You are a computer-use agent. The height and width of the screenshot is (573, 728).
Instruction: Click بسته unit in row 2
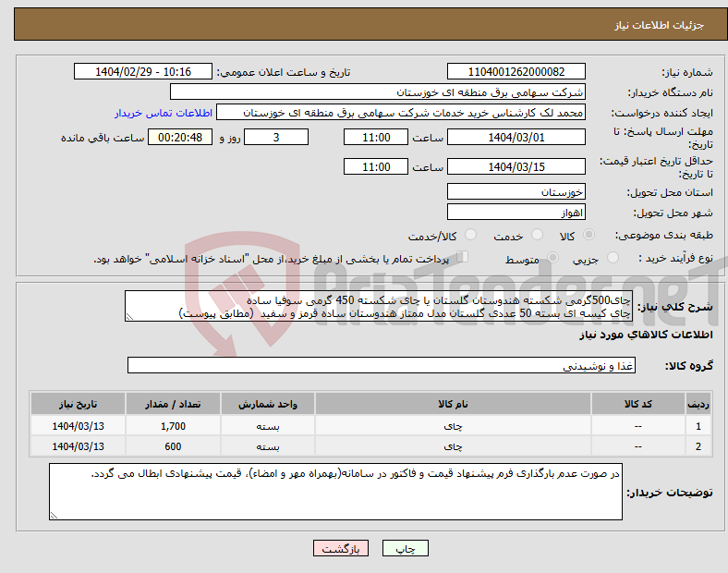click(x=268, y=446)
